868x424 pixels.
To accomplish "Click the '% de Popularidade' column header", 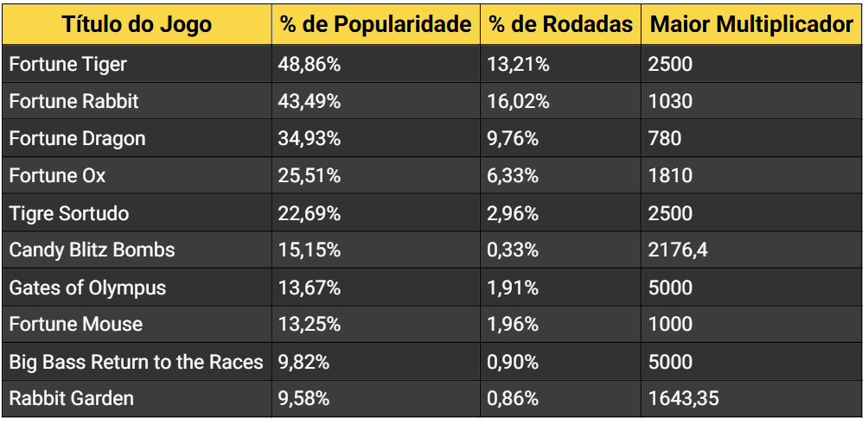I will (x=375, y=24).
